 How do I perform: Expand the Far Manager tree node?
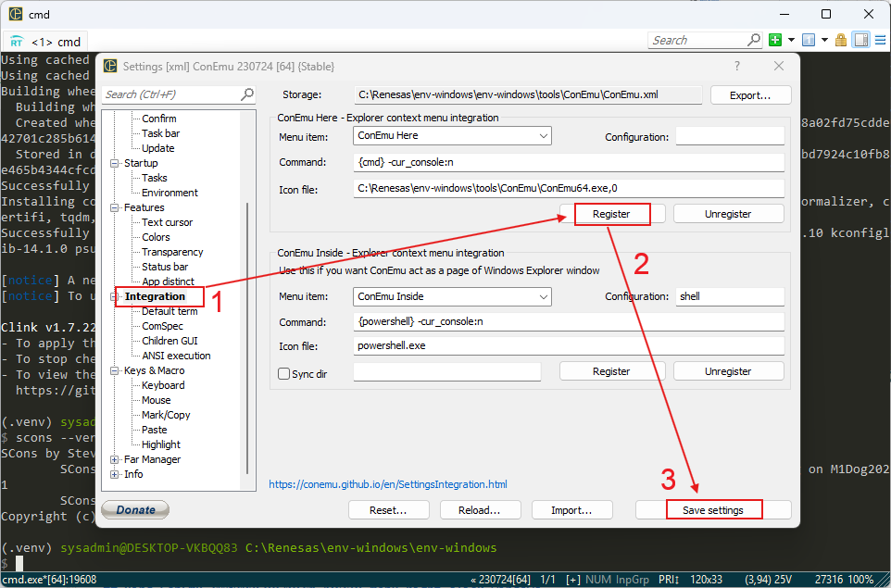(x=115, y=459)
